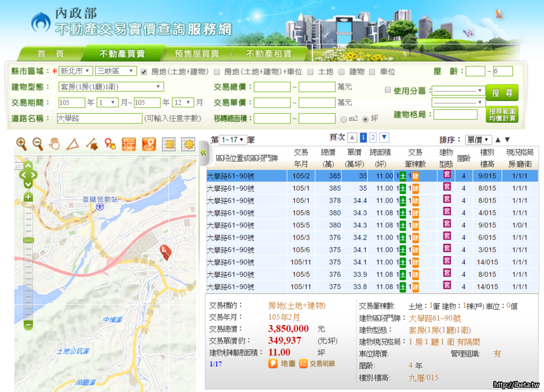Click the 道路名稱 road name input field
This screenshot has width=544, height=392.
(x=99, y=118)
